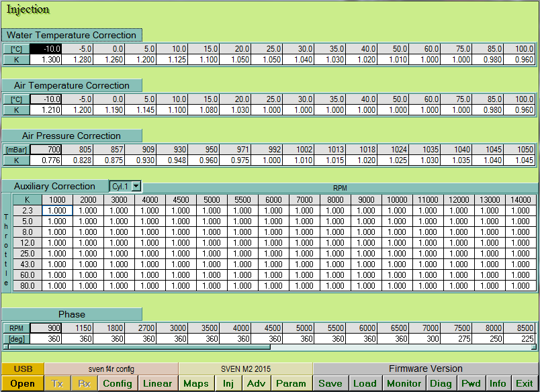Open the Config page
Screen dimensions: 540x392
coord(118,383)
